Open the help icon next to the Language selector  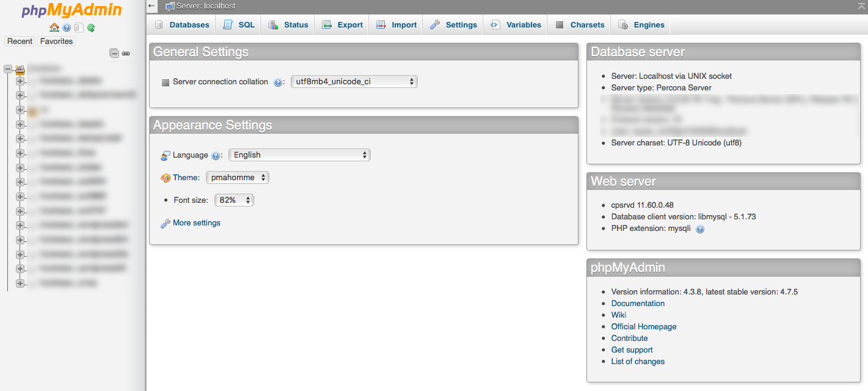click(215, 156)
